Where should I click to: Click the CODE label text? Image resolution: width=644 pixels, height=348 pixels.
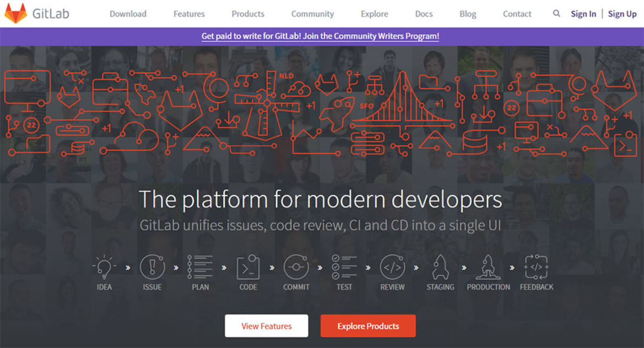[x=248, y=287]
